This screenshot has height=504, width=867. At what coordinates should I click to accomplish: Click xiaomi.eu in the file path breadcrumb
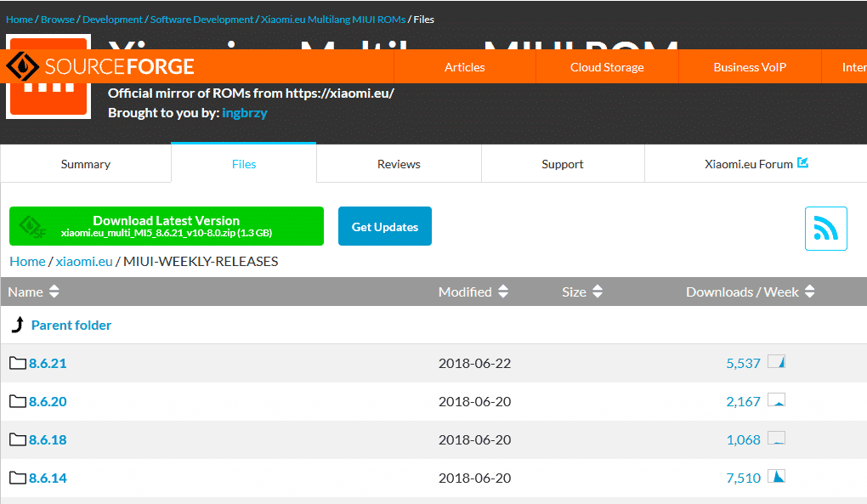(84, 262)
